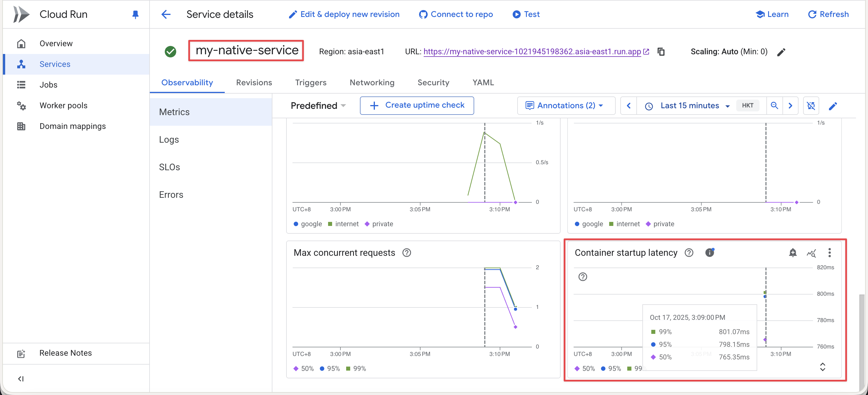Create an alert on Container startup latency chart

point(793,253)
